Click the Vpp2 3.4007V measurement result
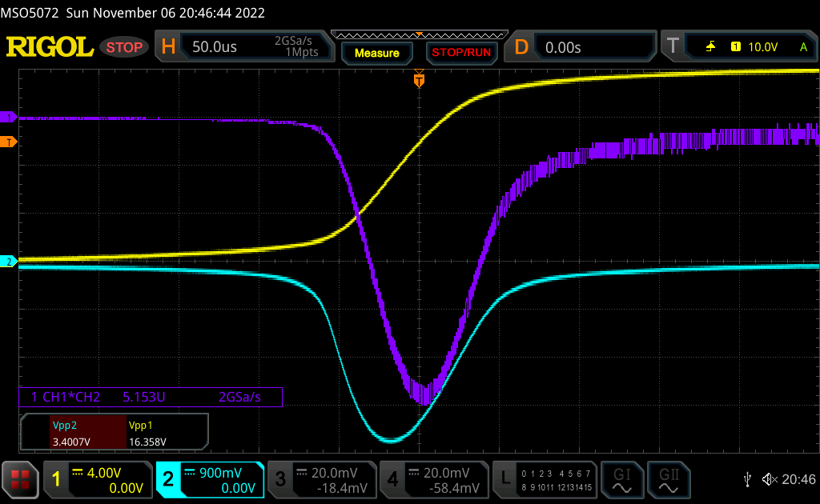This screenshot has width=820, height=504. pos(74,434)
